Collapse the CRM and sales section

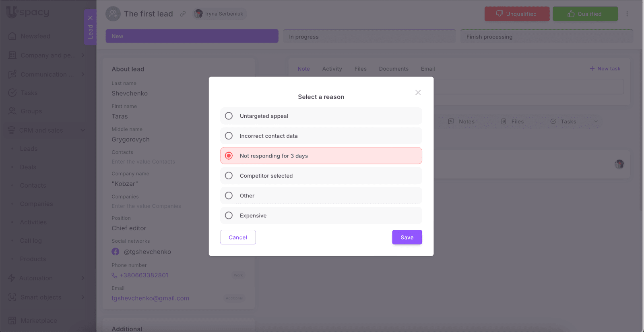pyautogui.click(x=83, y=130)
